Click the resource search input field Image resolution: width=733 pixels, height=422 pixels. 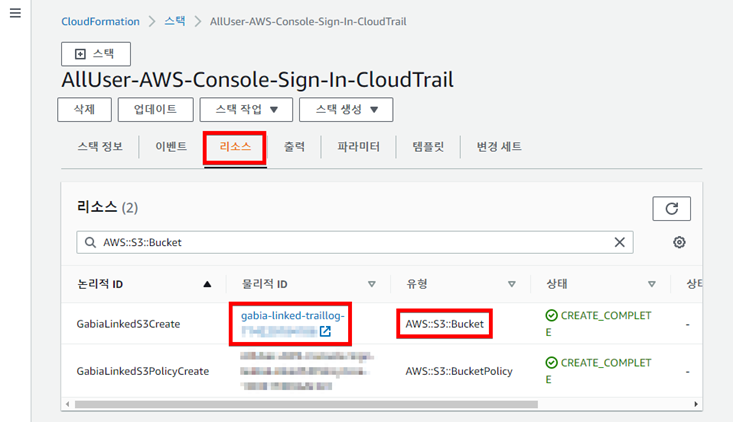point(355,242)
